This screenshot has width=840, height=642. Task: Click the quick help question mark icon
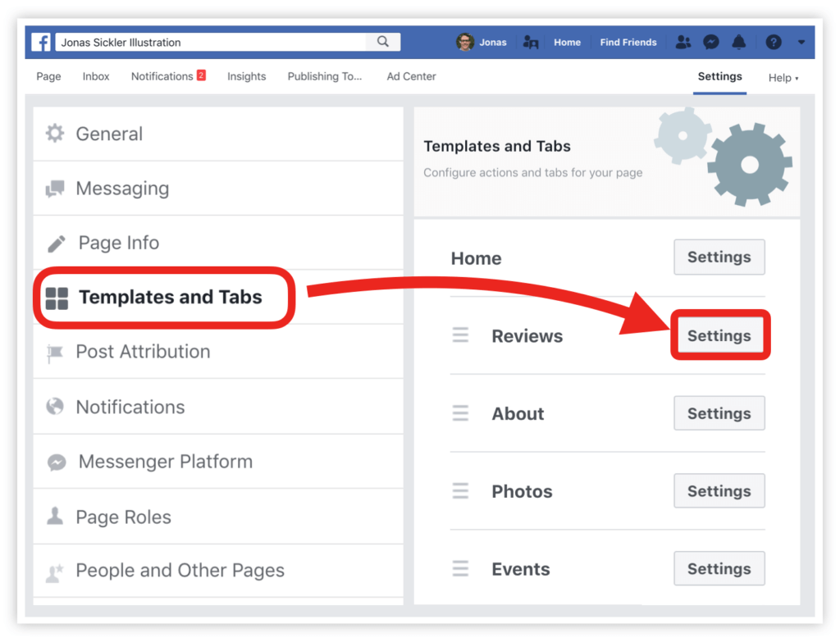(773, 43)
